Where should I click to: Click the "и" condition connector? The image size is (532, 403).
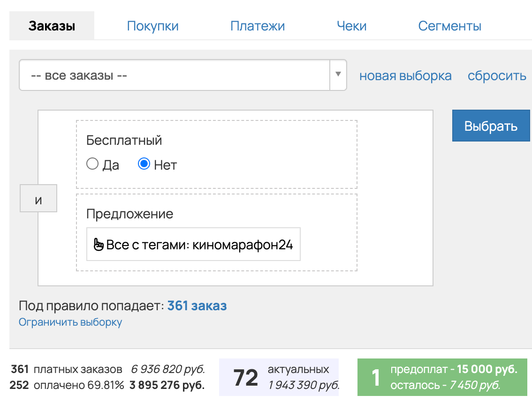pyautogui.click(x=38, y=198)
